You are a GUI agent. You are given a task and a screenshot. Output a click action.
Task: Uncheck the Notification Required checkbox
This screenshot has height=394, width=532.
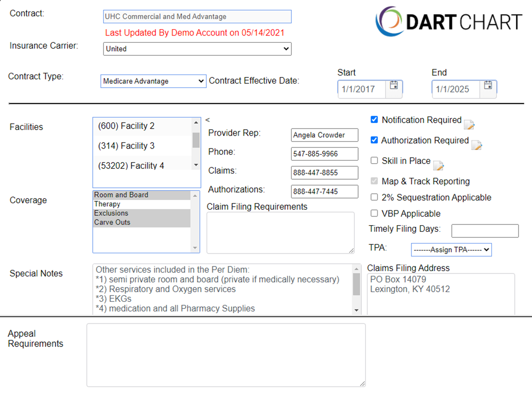coord(374,120)
